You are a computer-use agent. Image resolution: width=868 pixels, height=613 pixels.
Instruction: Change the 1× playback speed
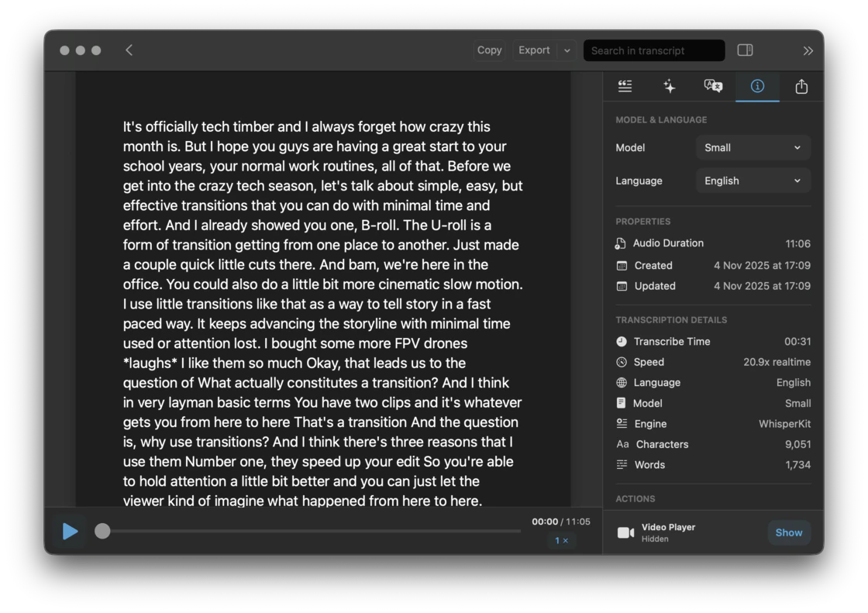[x=561, y=540]
